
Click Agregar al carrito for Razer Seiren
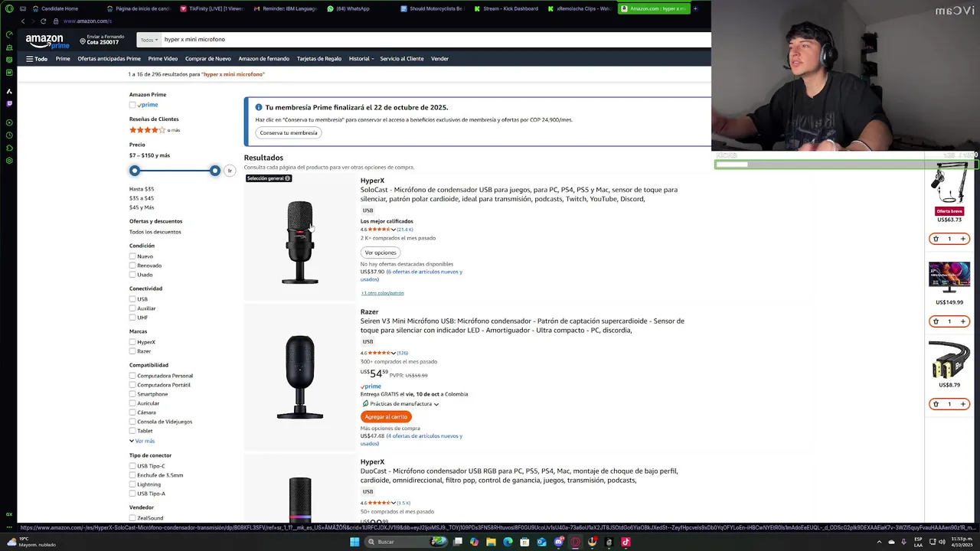[386, 417]
